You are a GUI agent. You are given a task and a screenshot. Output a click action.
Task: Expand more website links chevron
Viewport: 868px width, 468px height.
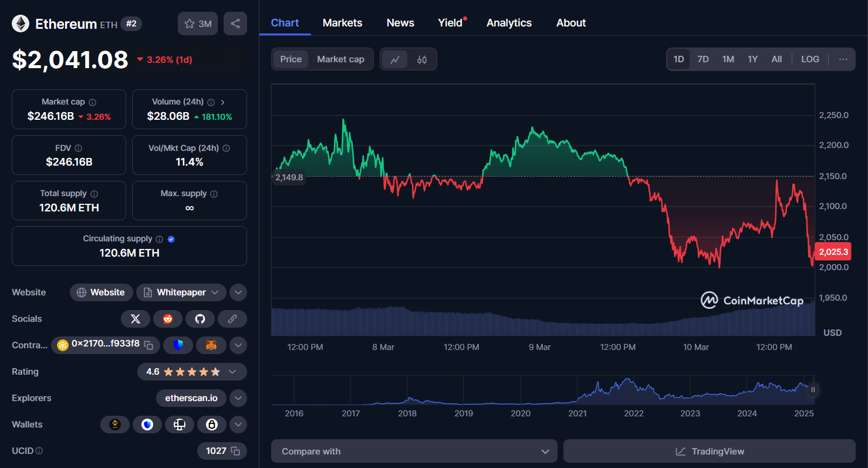click(238, 292)
